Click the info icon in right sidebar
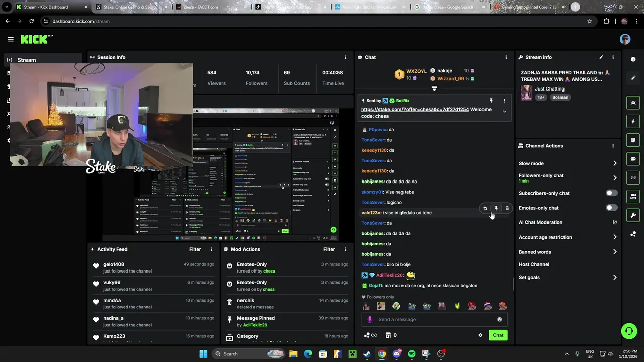This screenshot has height=362, width=644. pyautogui.click(x=633, y=59)
